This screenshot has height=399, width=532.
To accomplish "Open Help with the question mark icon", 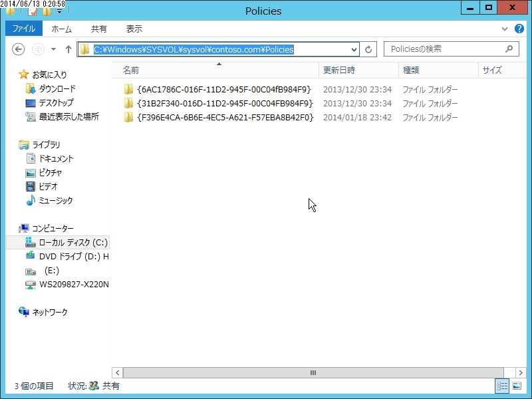I will [519, 29].
